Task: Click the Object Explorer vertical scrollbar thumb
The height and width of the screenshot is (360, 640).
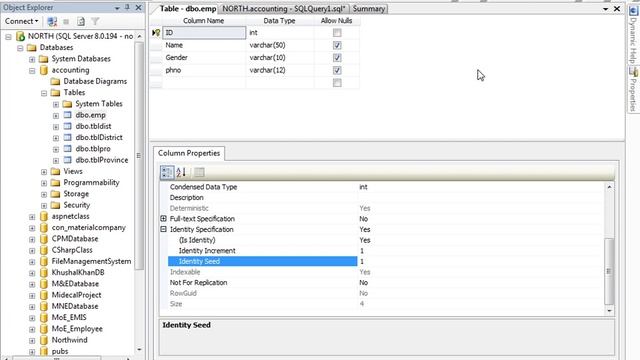Action: point(138,155)
